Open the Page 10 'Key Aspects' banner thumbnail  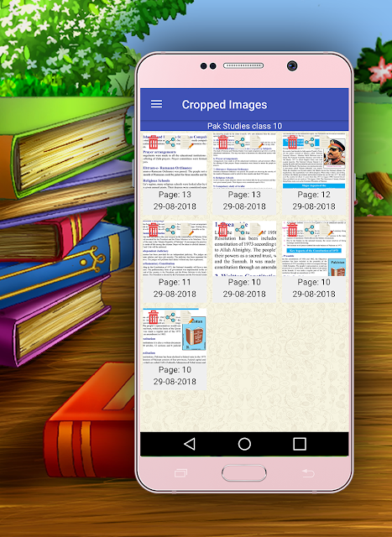click(314, 248)
